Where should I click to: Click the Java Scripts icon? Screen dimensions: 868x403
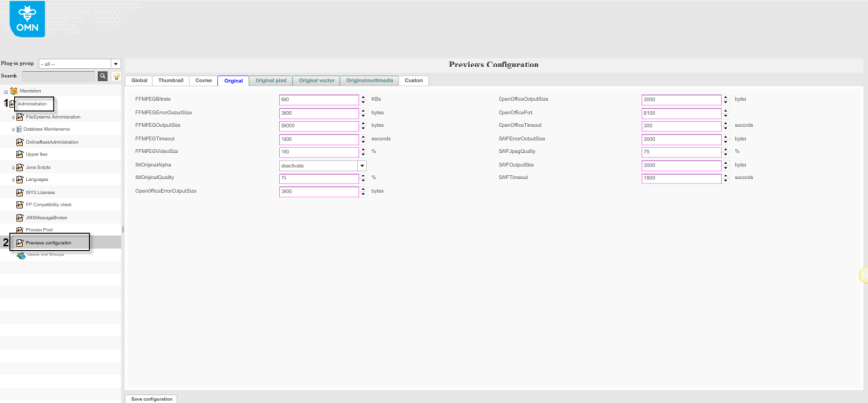pyautogui.click(x=20, y=167)
